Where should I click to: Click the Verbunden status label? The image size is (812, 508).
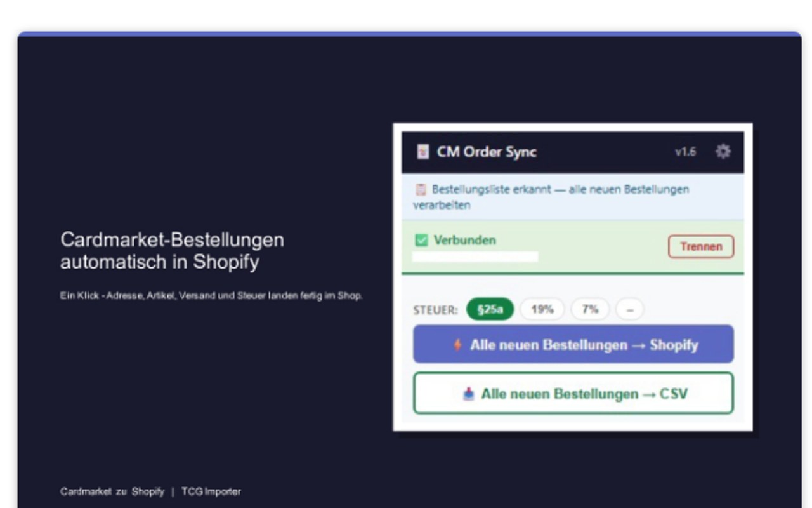point(464,240)
